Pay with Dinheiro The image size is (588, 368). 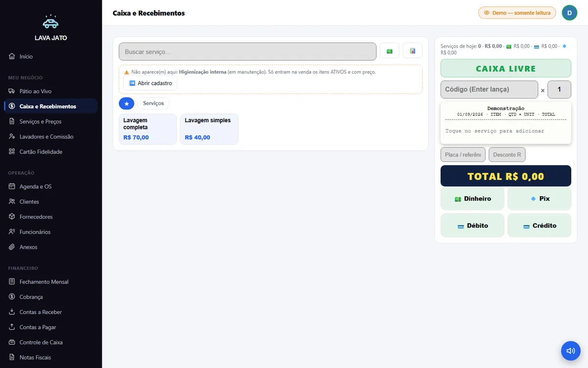tap(472, 199)
